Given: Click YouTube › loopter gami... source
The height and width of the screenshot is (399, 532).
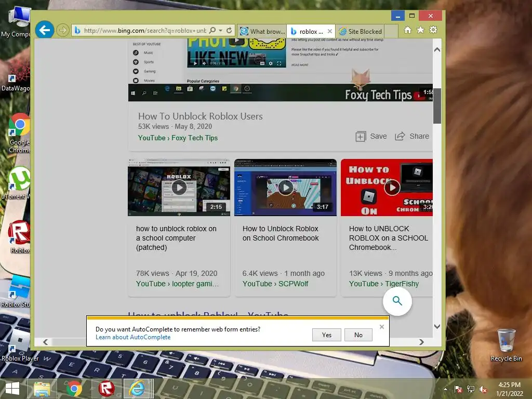Looking at the screenshot, I should 178,284.
